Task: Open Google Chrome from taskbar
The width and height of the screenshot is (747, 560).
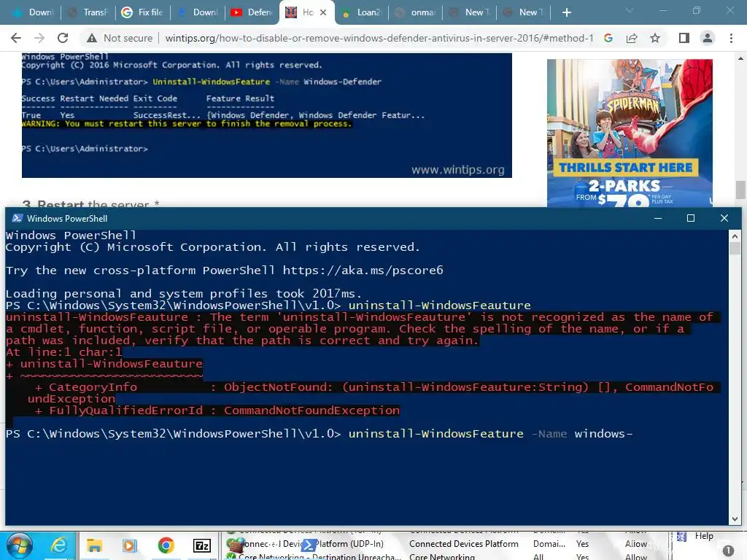Action: pyautogui.click(x=166, y=545)
